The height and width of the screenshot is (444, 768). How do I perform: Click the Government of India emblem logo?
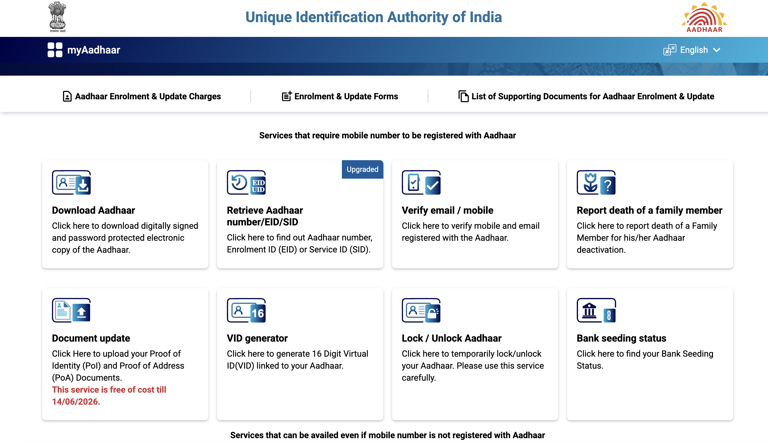tap(57, 17)
